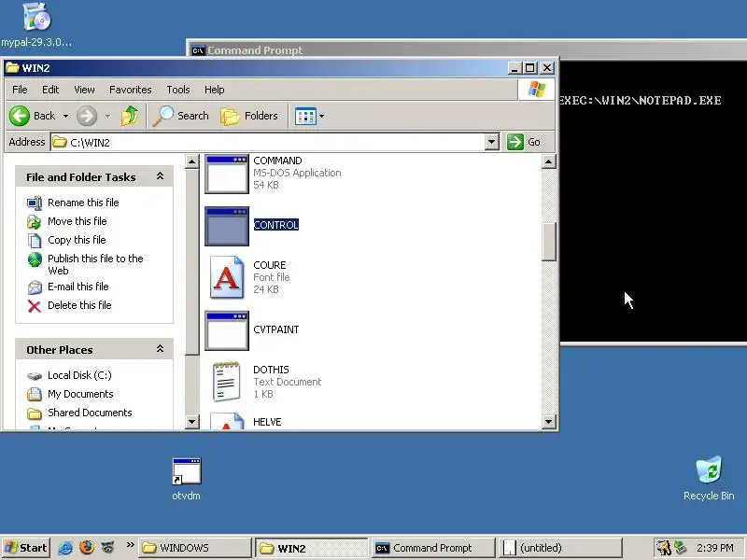The width and height of the screenshot is (747, 560).
Task: Click Copy this file
Action: 77,240
